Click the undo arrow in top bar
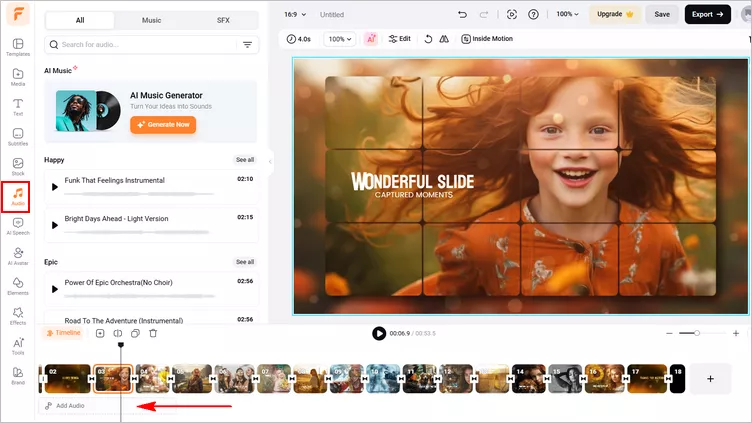 click(462, 14)
